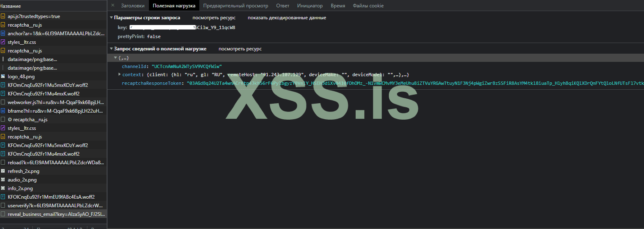
Task: Click the Название column header
Action: tap(11, 6)
